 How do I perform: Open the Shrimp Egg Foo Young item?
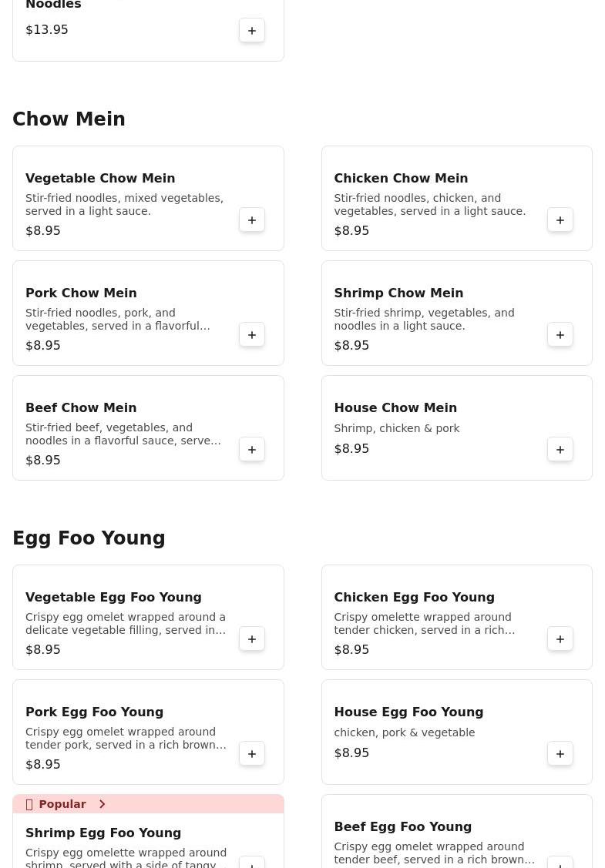103,833
